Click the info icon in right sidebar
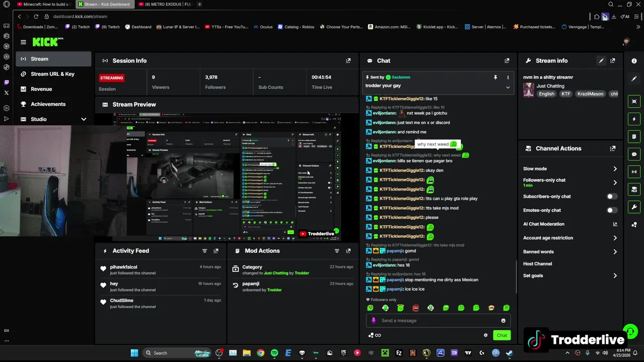 (634, 61)
